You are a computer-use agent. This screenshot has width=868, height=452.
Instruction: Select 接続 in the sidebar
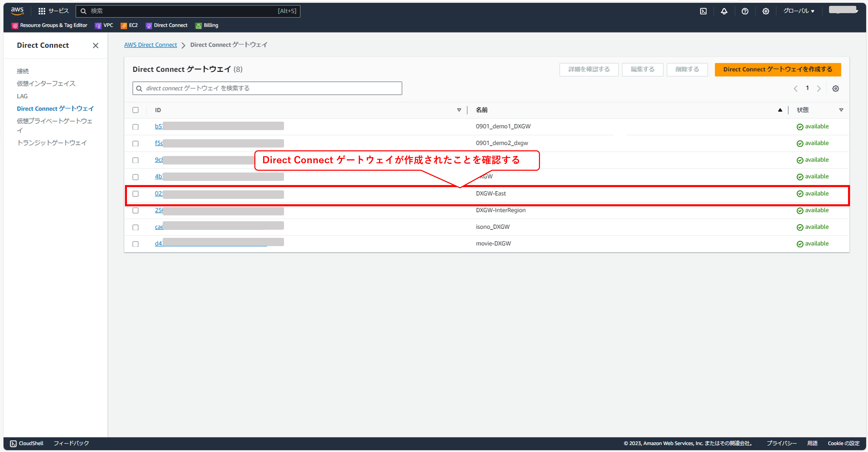point(23,71)
